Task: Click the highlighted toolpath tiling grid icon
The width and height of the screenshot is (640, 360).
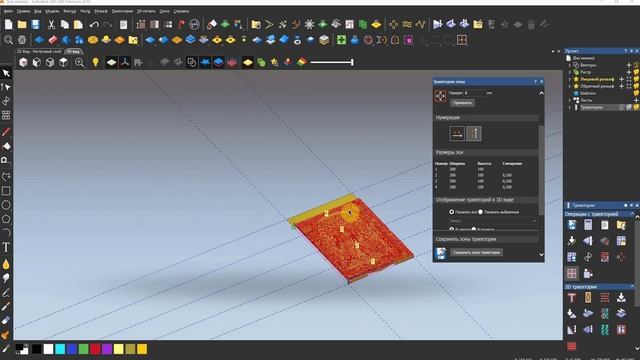Action: coord(571,273)
